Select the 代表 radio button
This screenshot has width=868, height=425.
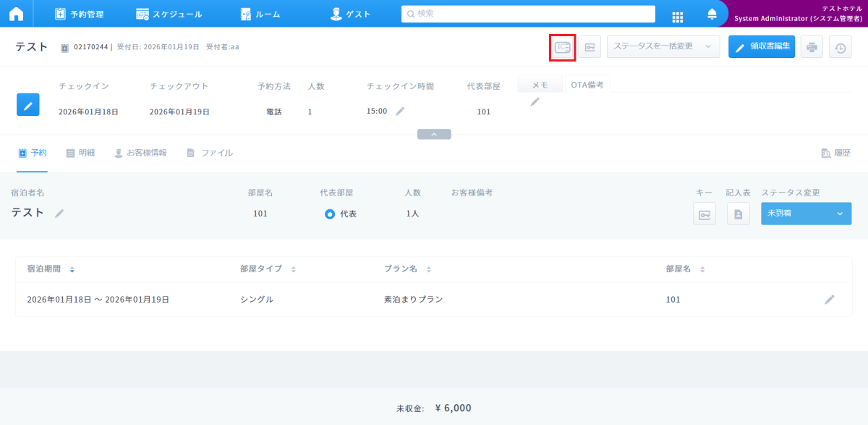click(x=330, y=214)
